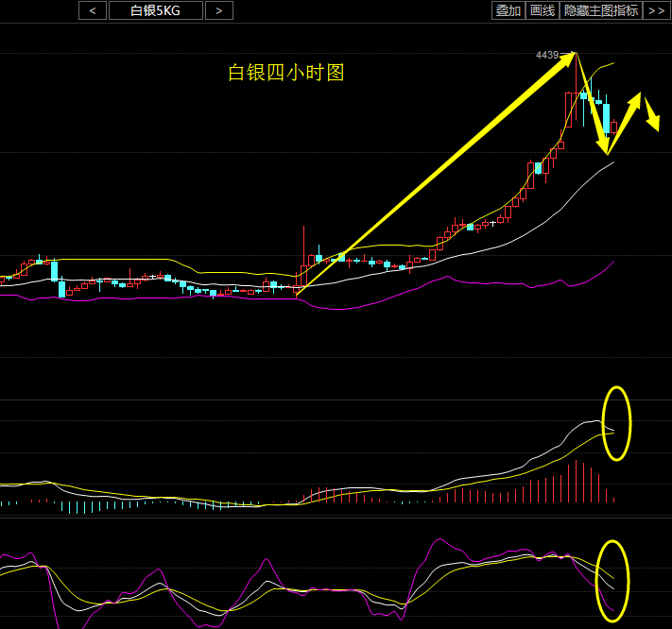The image size is (672, 629).
Task: Click the 4439 high price label
Action: tap(547, 56)
